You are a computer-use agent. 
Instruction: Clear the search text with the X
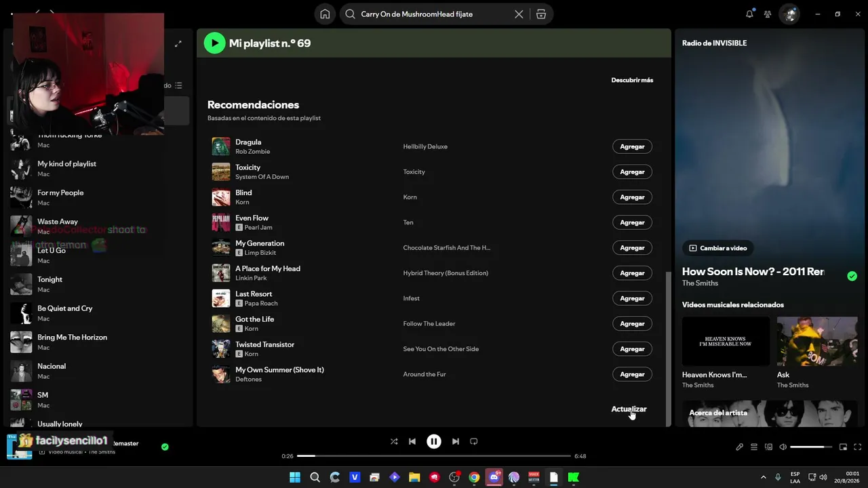(x=519, y=14)
